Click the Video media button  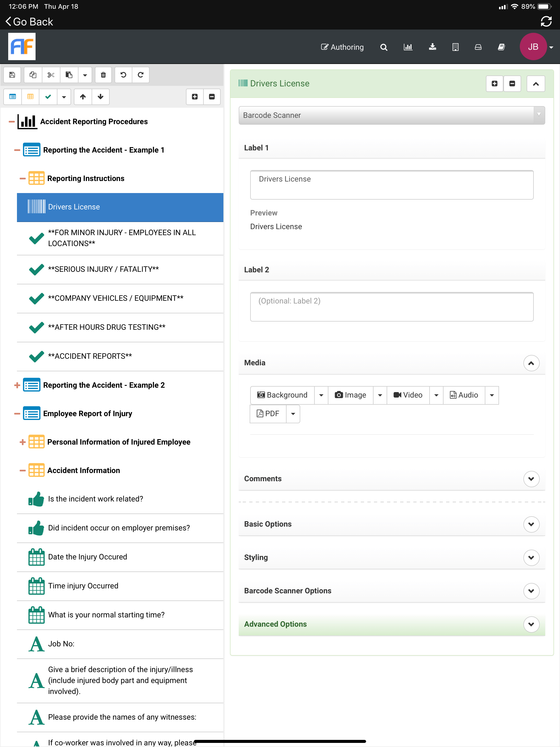[408, 395]
